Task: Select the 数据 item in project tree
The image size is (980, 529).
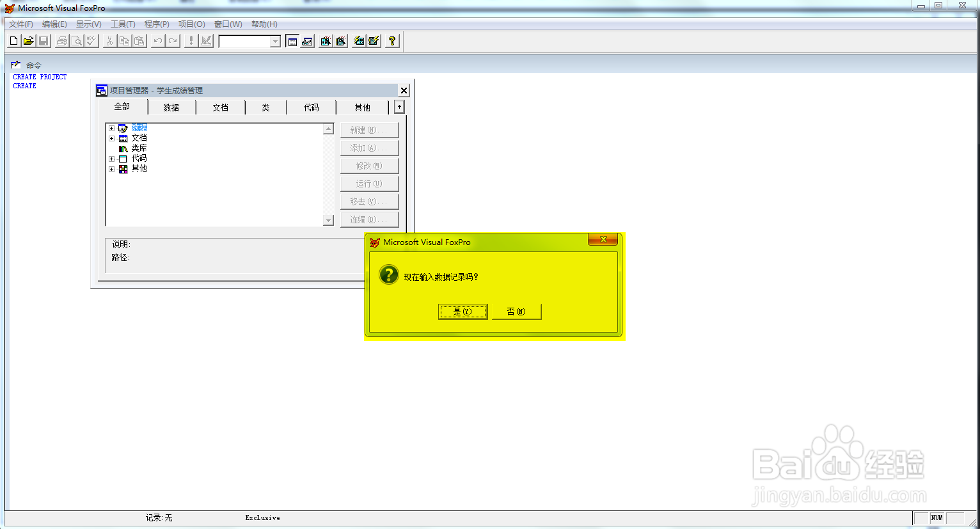Action: point(139,128)
